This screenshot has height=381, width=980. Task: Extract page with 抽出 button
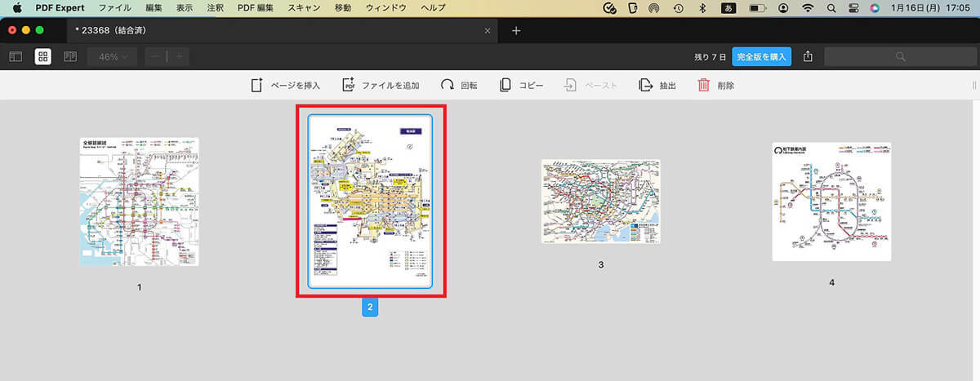657,85
